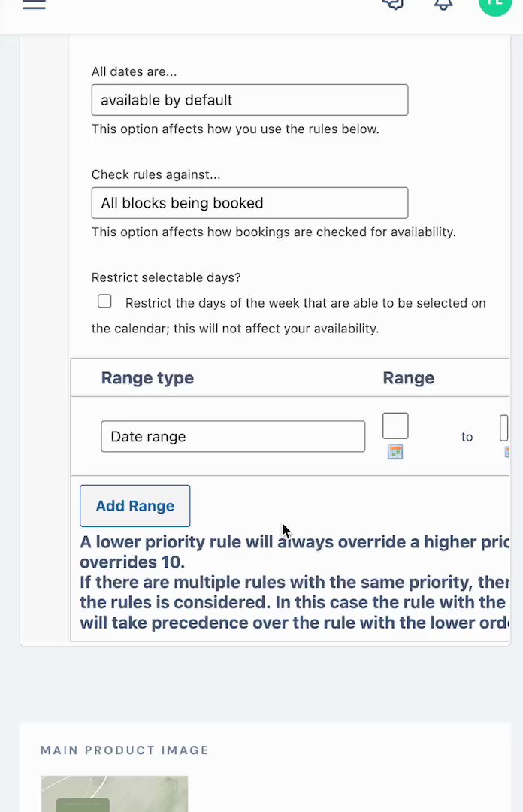Click the range start date field
Screen dimensions: 523x812
coord(395,426)
